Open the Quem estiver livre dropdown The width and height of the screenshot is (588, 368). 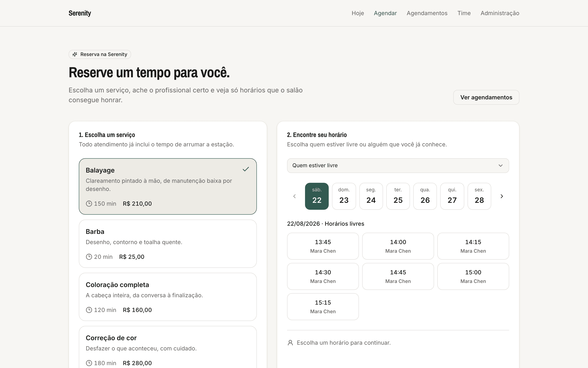point(398,166)
